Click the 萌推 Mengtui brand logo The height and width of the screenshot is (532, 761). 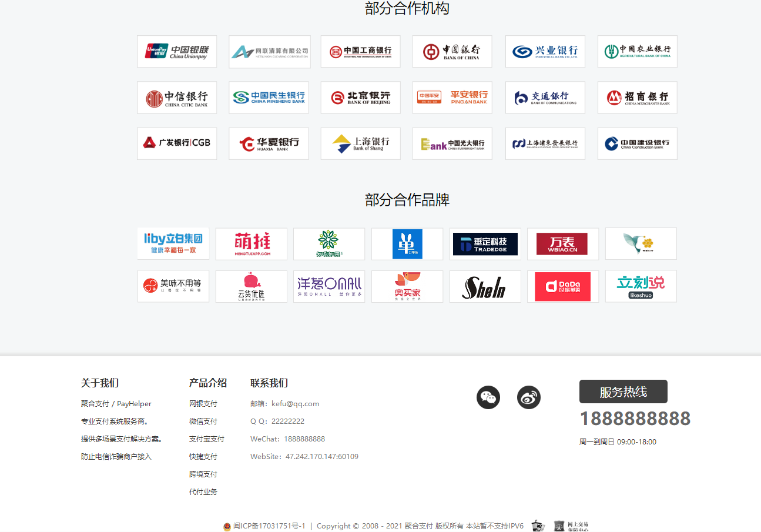[x=252, y=244]
